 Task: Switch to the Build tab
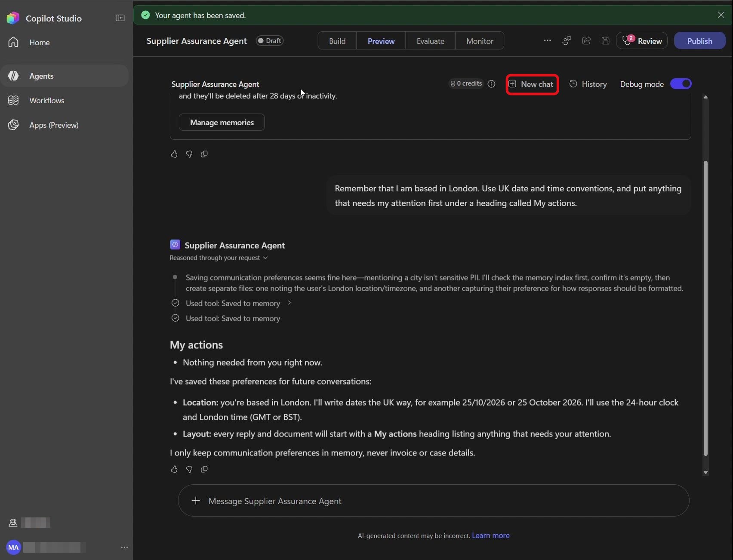pos(337,41)
